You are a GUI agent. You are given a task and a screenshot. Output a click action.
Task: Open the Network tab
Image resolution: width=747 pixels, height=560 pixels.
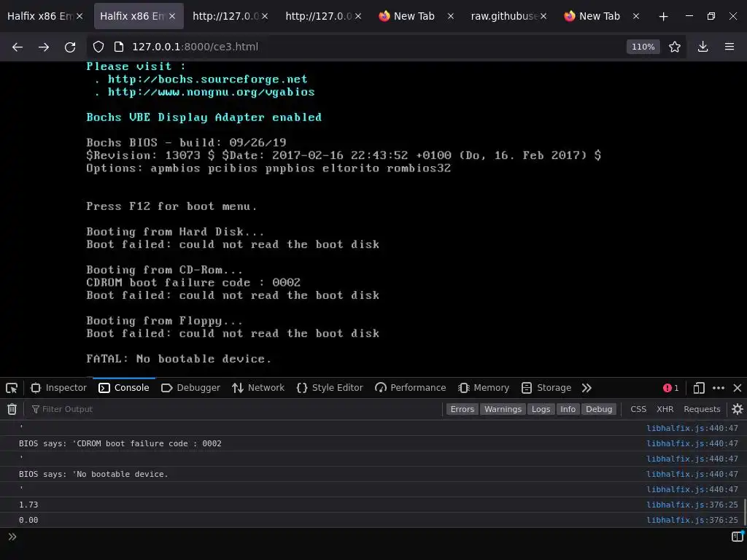[x=258, y=388]
